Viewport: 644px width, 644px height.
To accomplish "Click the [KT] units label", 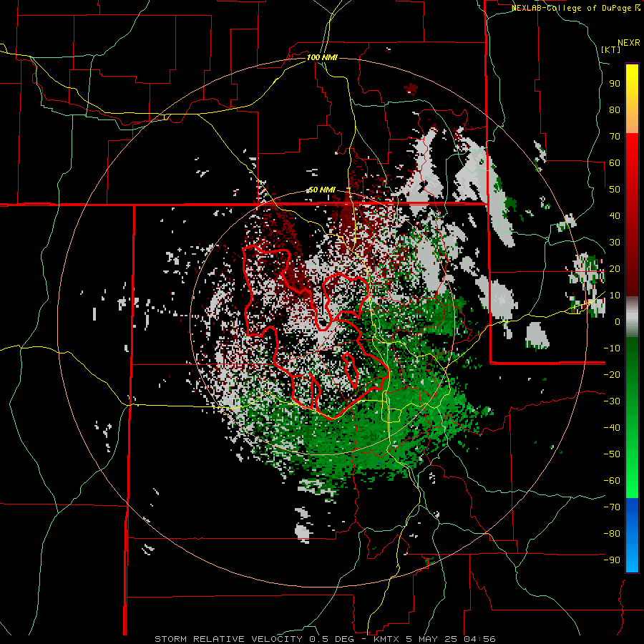I will [x=611, y=49].
